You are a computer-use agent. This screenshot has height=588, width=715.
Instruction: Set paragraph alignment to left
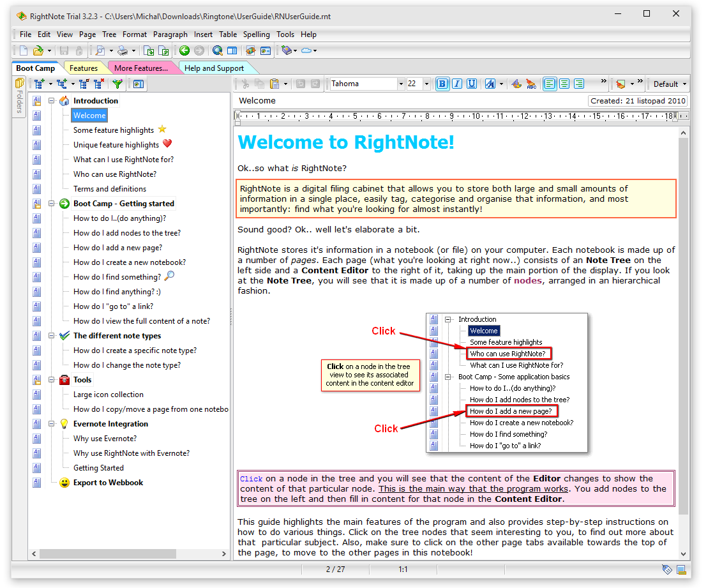pyautogui.click(x=550, y=84)
